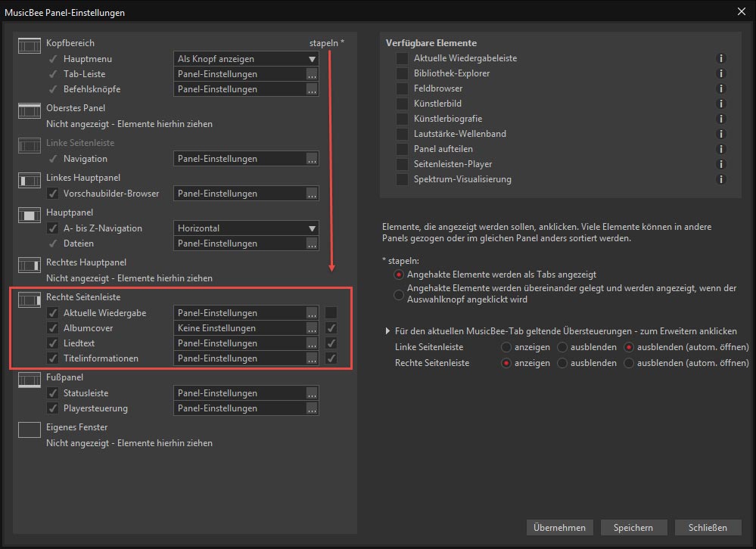Uncheck Vorschaubilder-Browser in Linkes Hauptpanel

(52, 194)
